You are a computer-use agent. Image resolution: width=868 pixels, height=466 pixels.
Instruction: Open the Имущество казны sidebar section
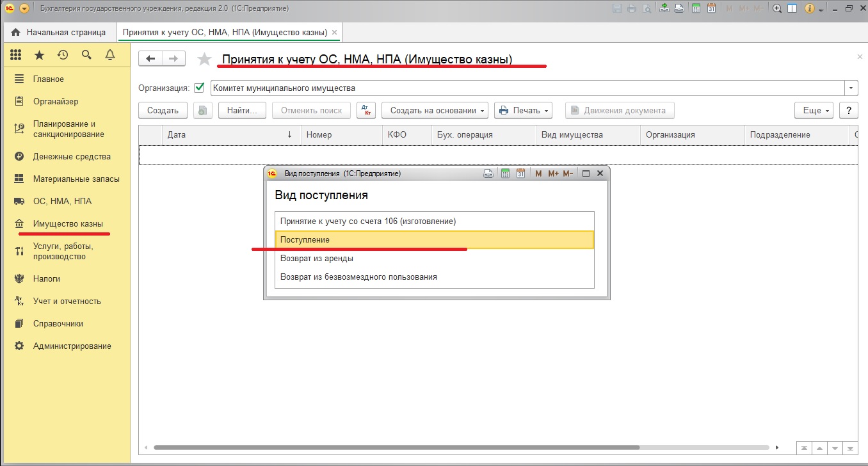[x=68, y=223]
